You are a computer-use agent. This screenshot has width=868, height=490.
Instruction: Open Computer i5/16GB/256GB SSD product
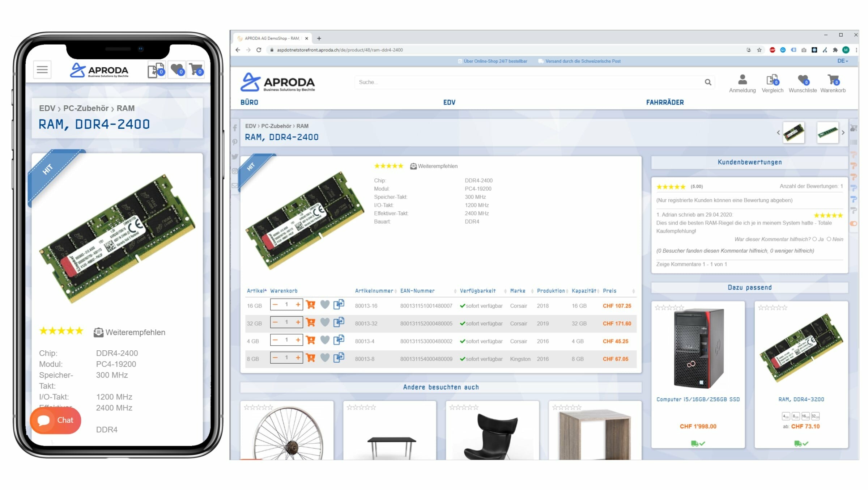(x=698, y=400)
